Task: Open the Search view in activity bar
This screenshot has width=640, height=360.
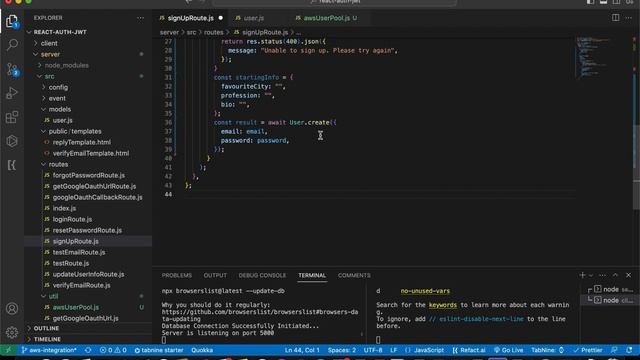Action: click(12, 45)
